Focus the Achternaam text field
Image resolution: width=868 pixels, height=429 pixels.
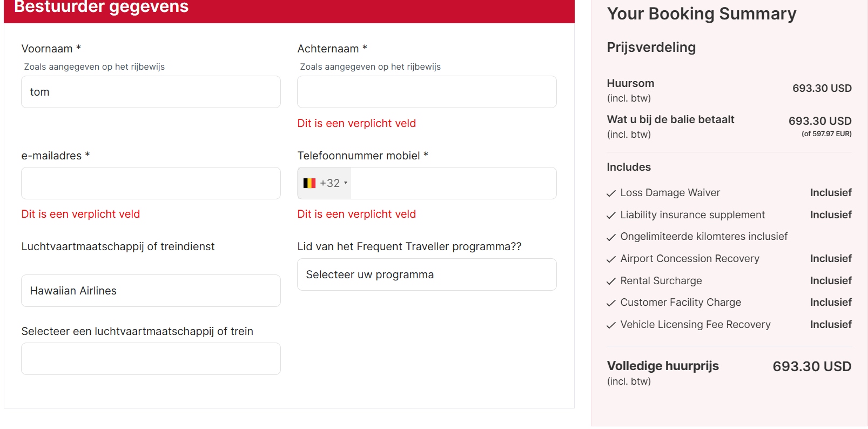(x=426, y=92)
